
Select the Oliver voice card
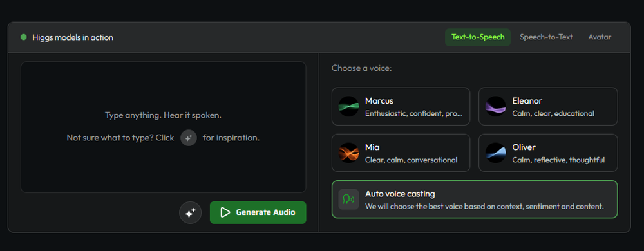[548, 153]
